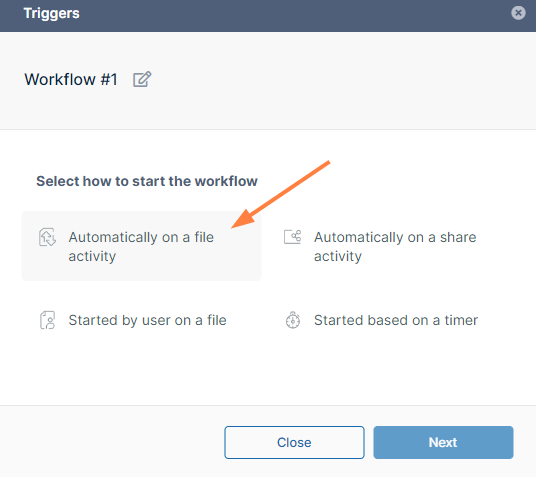The height and width of the screenshot is (477, 536).
Task: Click the user-on-file document icon
Action: (48, 320)
